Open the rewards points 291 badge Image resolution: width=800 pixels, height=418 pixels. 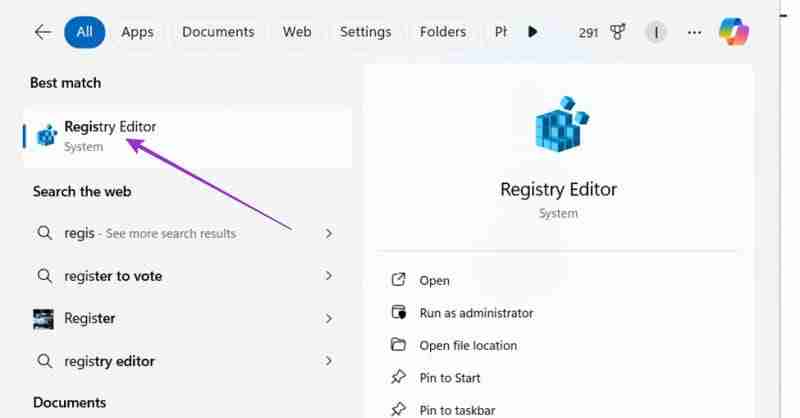588,33
